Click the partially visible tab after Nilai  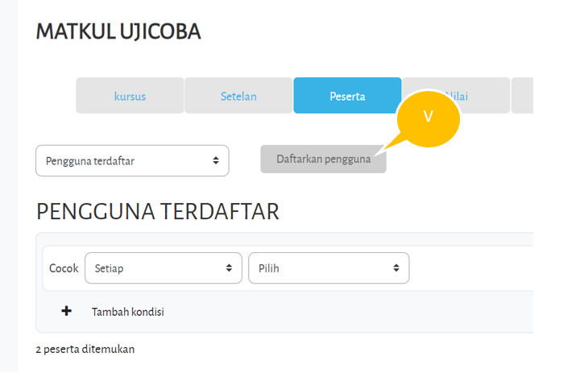click(522, 96)
